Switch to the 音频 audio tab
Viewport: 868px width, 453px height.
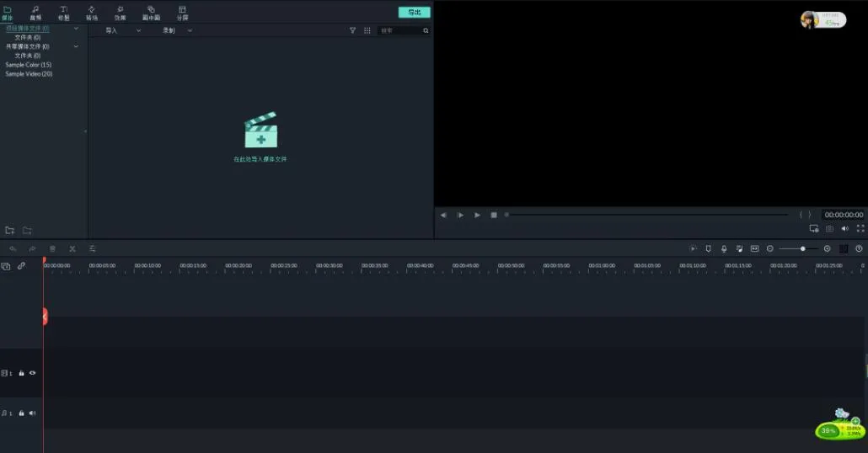point(35,13)
